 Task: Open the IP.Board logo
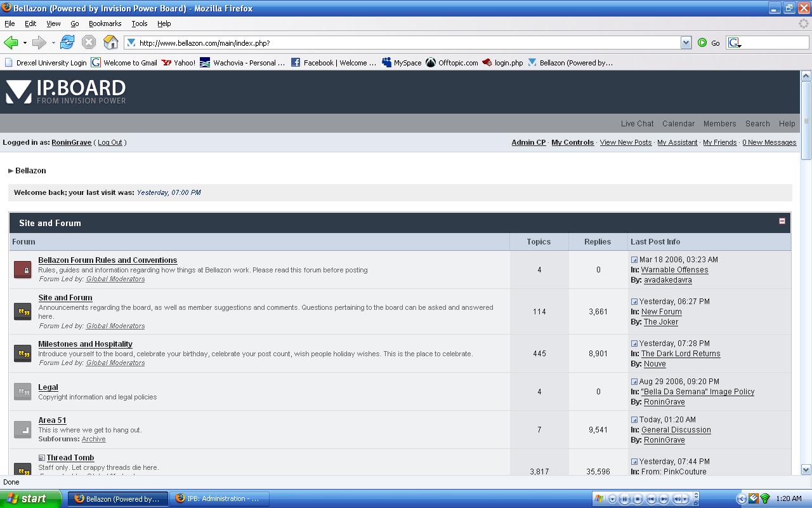click(66, 91)
